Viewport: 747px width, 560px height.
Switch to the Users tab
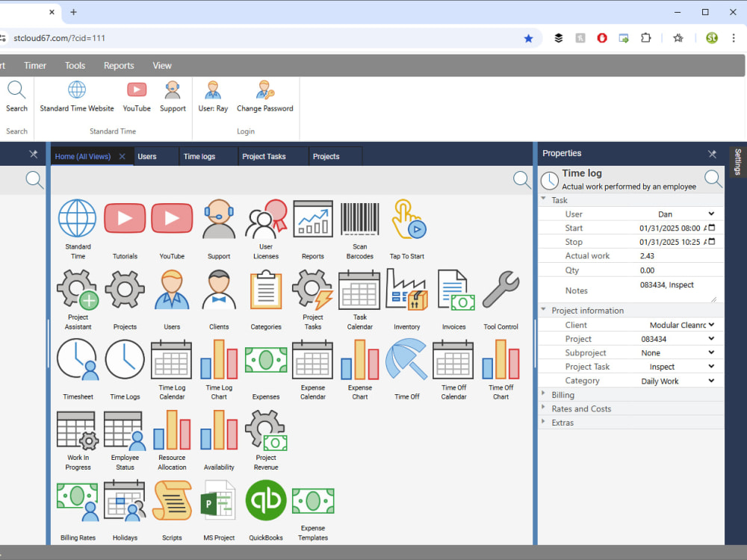(x=157, y=156)
